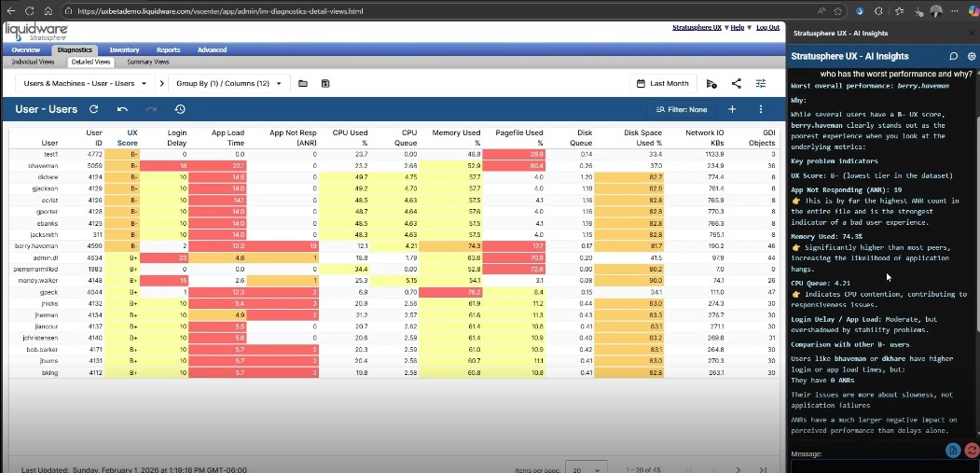Expand Group By / Columns dropdown
The width and height of the screenshot is (980, 473).
228,84
